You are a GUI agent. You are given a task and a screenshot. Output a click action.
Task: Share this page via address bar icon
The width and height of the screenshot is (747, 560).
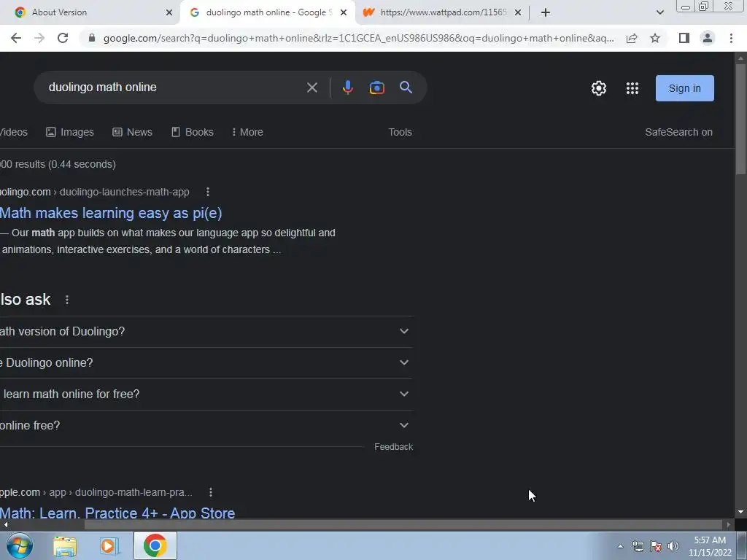(632, 38)
